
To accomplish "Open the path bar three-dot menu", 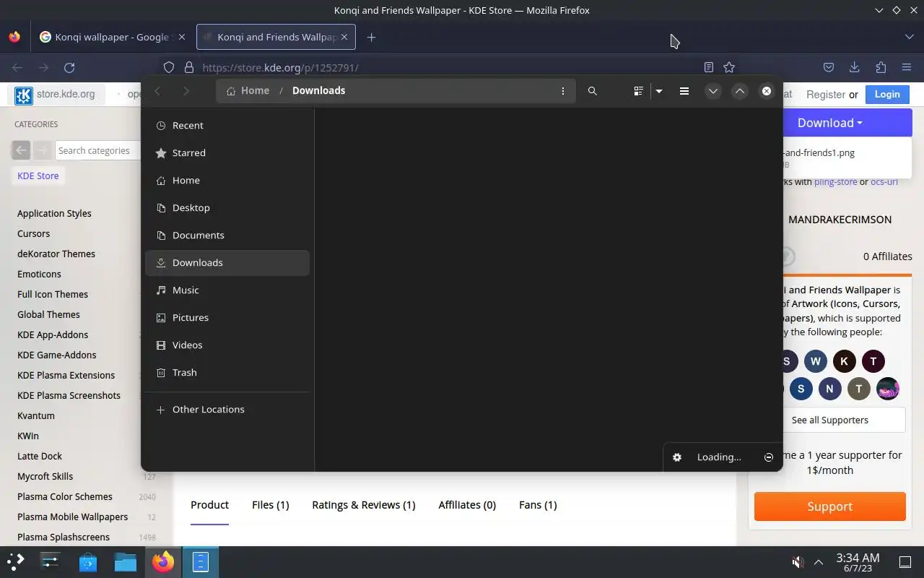I will click(563, 91).
